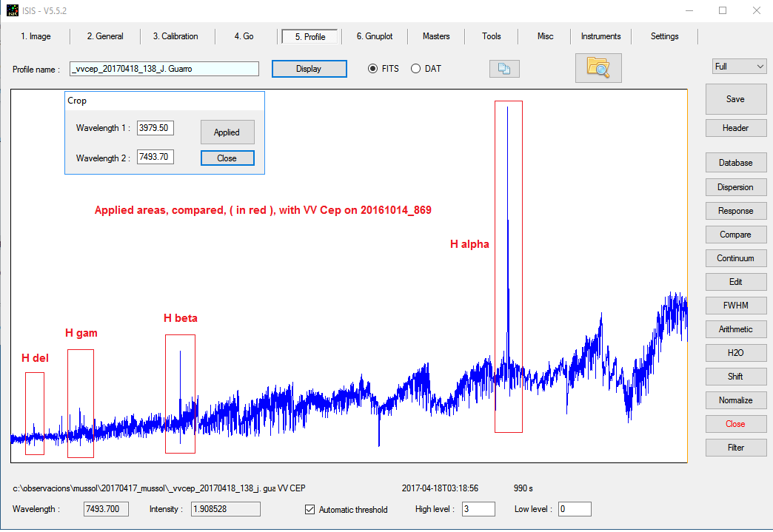Click the FWHM button
Image resolution: width=773 pixels, height=532 pixels.
click(735, 306)
